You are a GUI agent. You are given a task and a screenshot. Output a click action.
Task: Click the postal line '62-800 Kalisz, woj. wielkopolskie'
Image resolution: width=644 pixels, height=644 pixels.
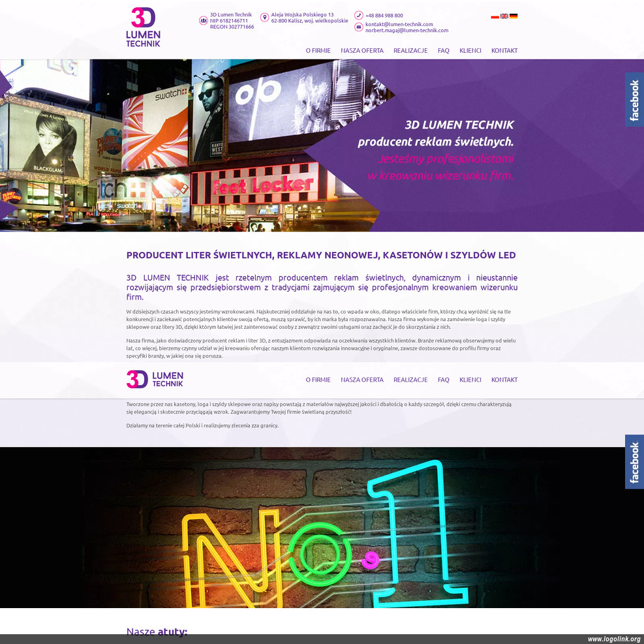point(310,21)
